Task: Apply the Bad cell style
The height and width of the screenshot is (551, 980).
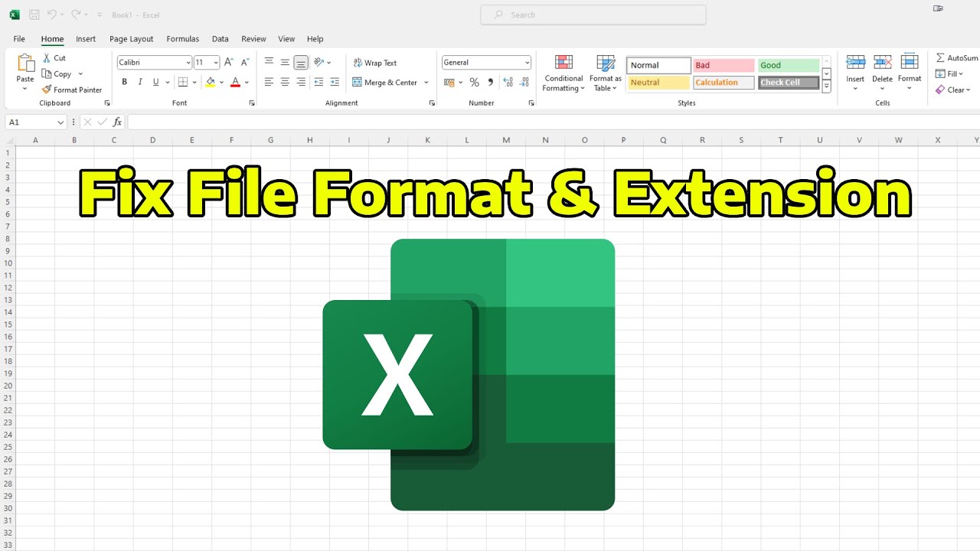Action: (x=724, y=66)
